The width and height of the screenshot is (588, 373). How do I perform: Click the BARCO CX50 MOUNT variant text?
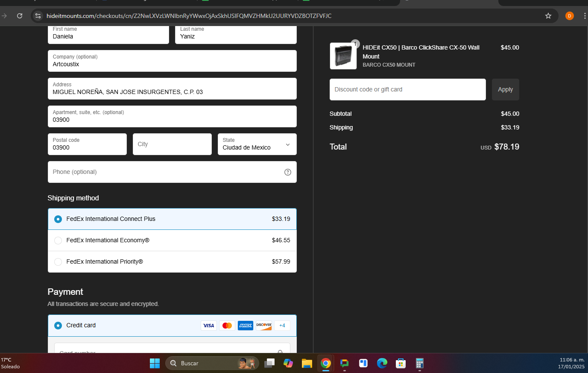pyautogui.click(x=389, y=65)
